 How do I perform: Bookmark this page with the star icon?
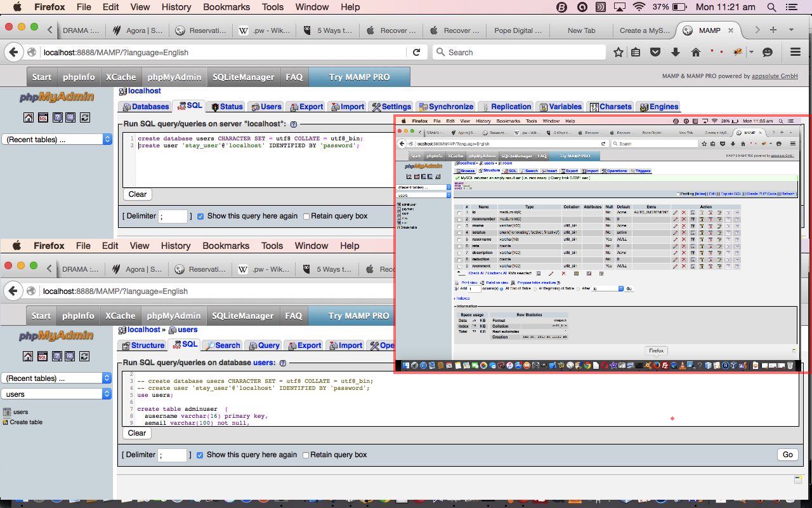[x=619, y=52]
